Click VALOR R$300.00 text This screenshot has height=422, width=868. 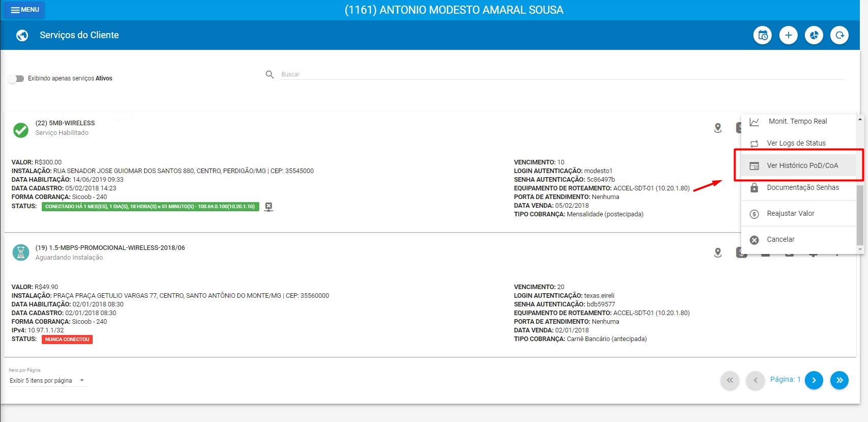tap(37, 162)
